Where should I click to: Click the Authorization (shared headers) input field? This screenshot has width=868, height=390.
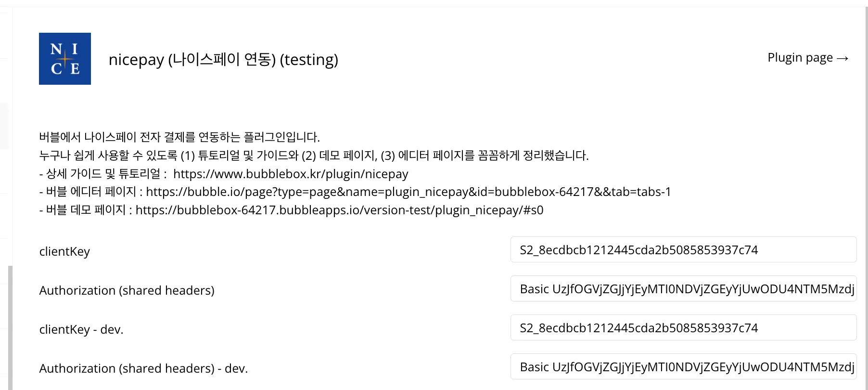pos(683,289)
